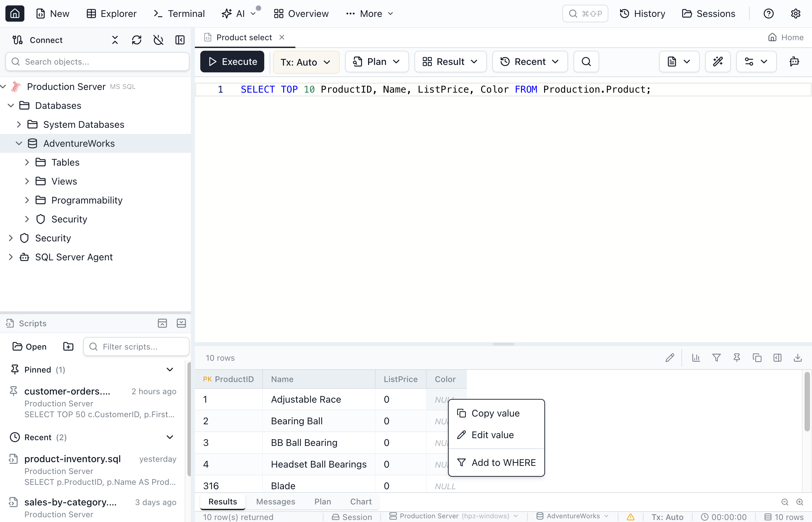Screen dimensions: 812x522
Task: Collapse the AdventureWorks database node
Action: pos(19,143)
